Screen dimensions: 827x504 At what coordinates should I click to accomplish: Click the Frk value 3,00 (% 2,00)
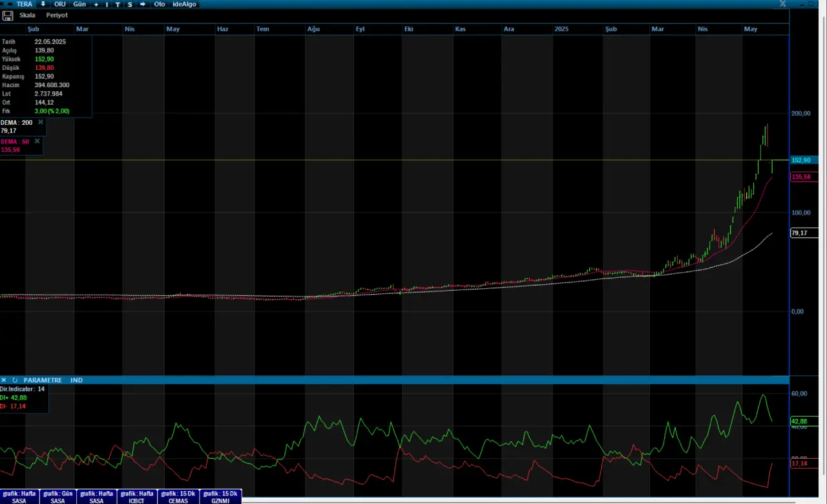click(x=52, y=111)
